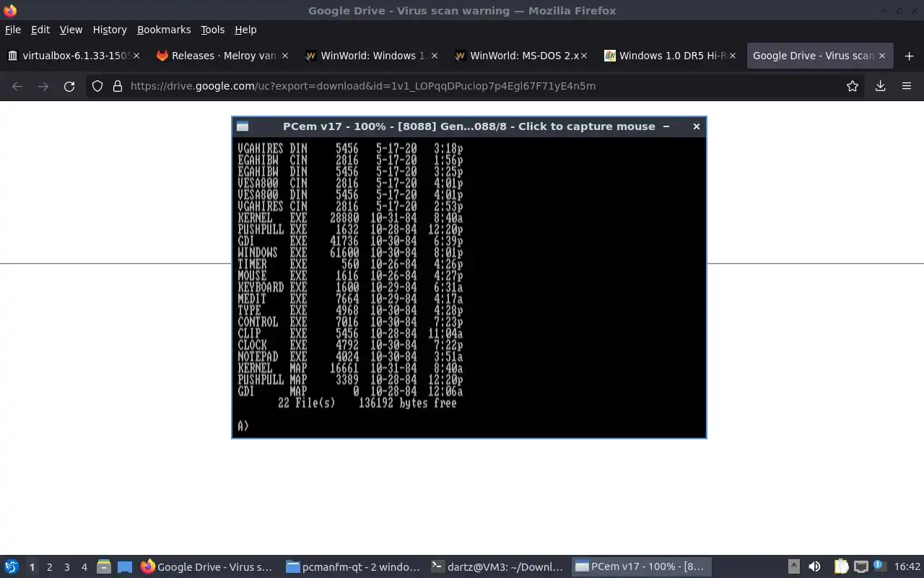
Task: Open the volume control tray icon
Action: coord(814,567)
